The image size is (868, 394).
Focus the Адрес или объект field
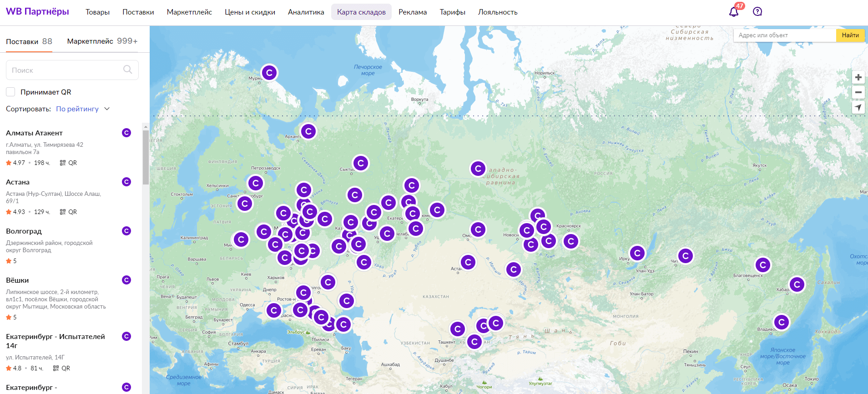[785, 35]
